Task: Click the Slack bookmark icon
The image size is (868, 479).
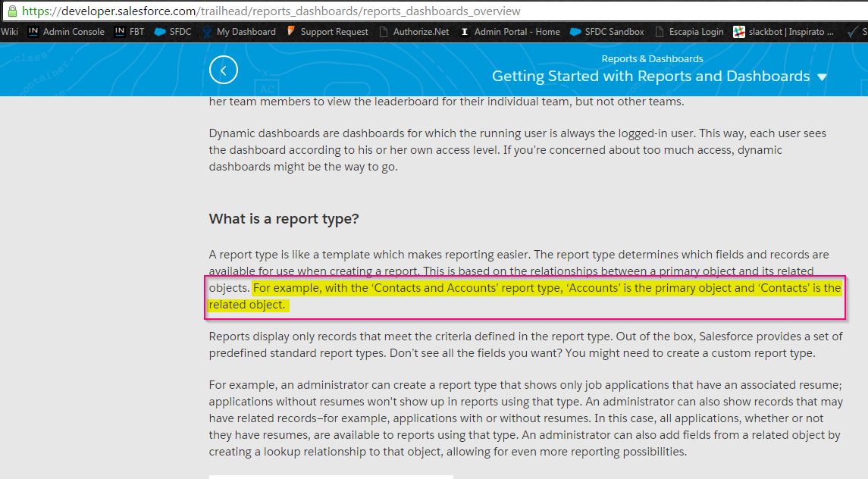Action: [739, 32]
